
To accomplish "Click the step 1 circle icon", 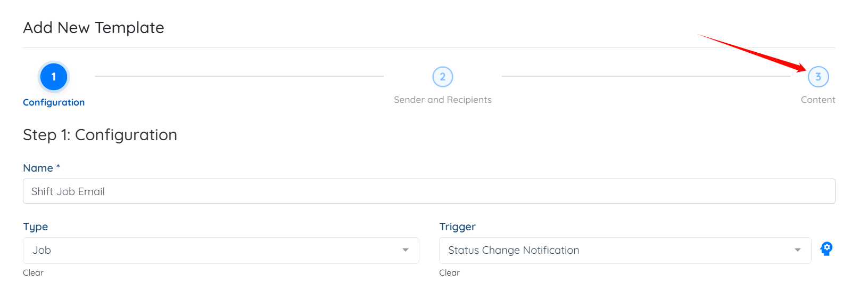I will pyautogui.click(x=54, y=77).
